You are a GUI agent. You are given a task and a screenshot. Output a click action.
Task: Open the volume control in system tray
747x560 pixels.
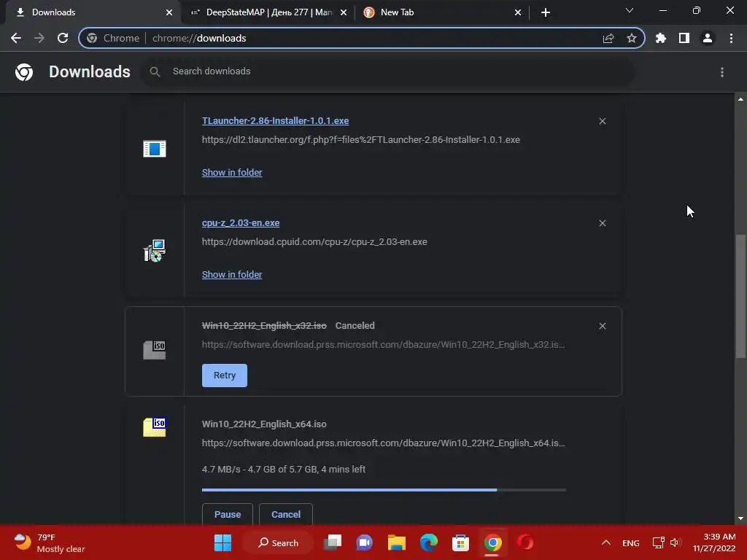[x=675, y=542]
